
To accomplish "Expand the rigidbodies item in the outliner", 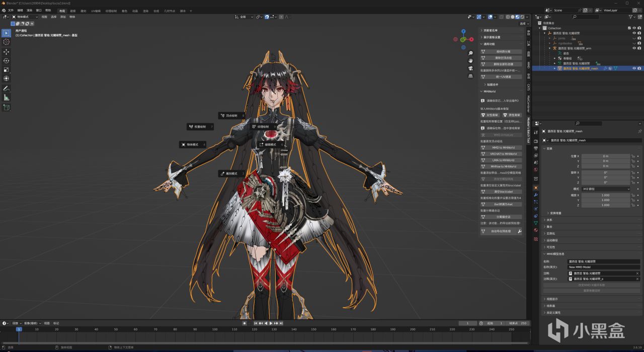I will [550, 43].
